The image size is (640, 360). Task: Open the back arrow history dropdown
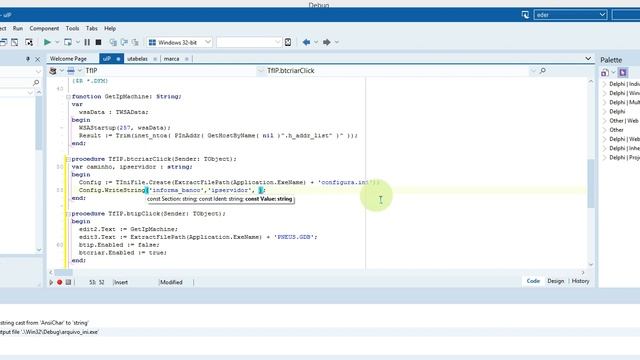coord(316,42)
